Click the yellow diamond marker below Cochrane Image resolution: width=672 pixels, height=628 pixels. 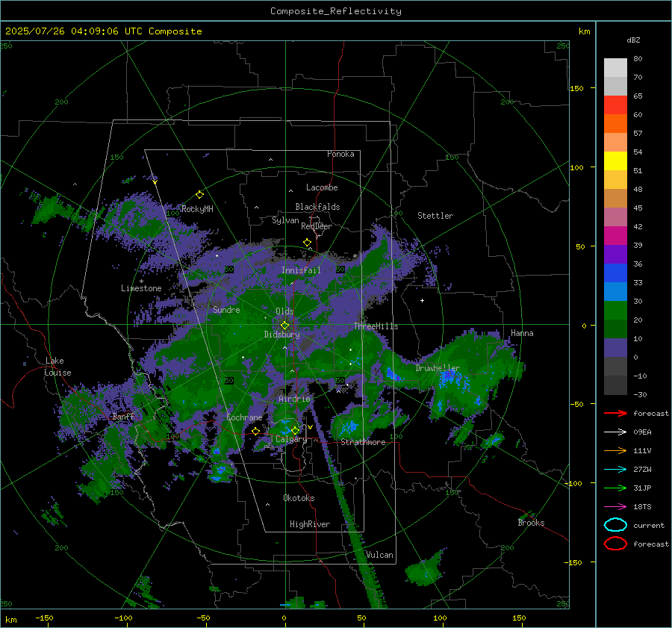[256, 431]
